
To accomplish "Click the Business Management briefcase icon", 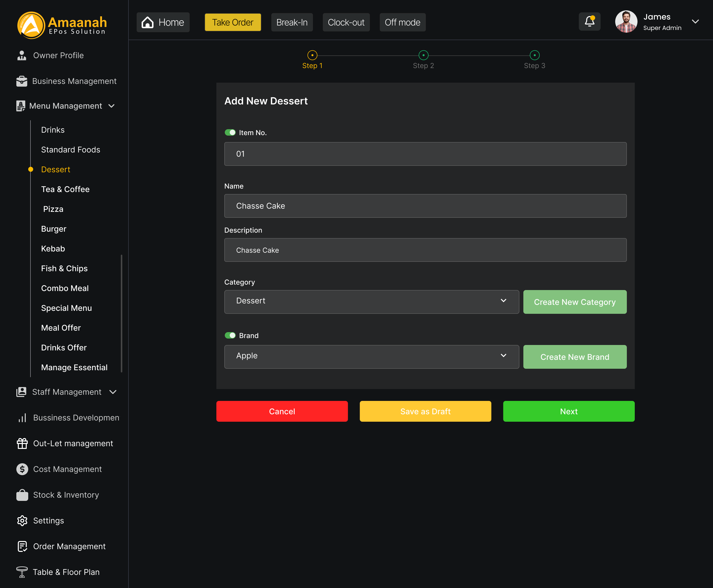I will pyautogui.click(x=21, y=81).
